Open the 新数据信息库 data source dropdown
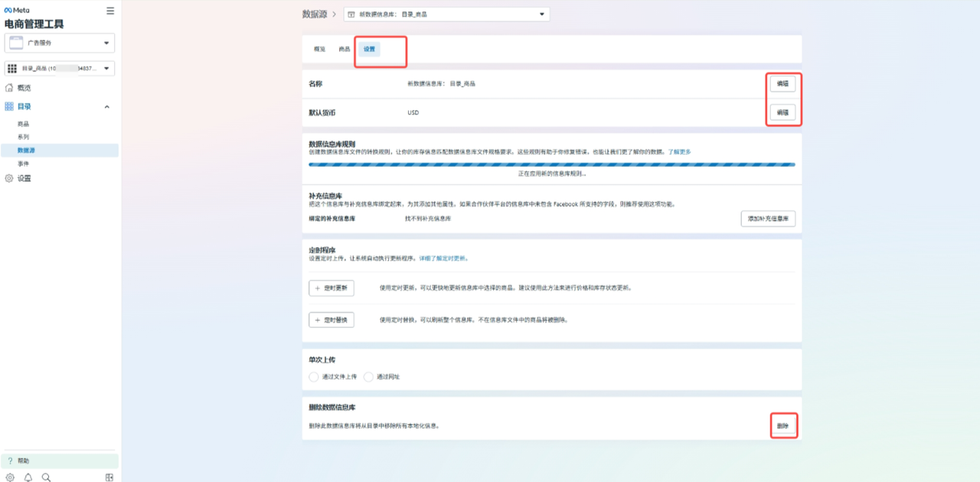The height and width of the screenshot is (482, 980). [x=446, y=14]
